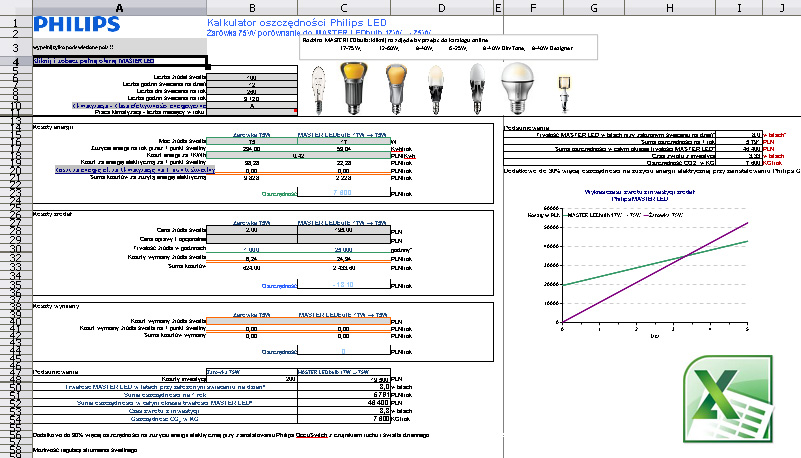Screen dimensions: 801x458
Task: Open the 'Kliknij i zobacz pełną ofertę MASTER LED' link
Action: [94, 61]
